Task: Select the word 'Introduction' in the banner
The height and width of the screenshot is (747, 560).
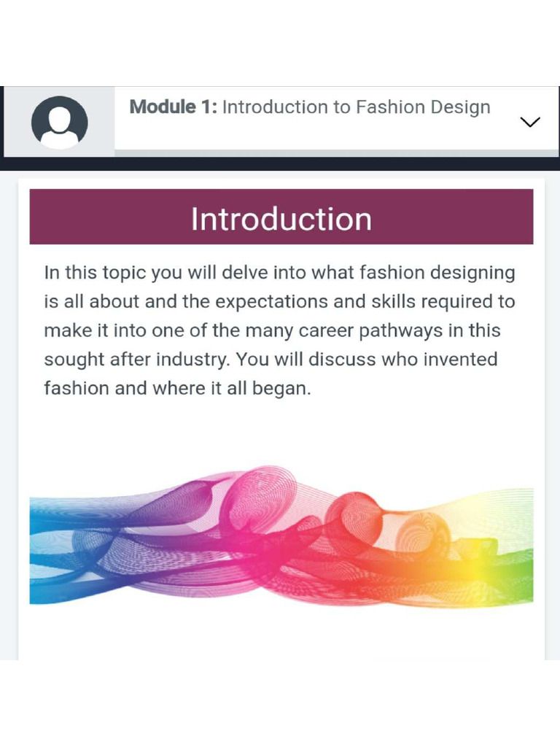Action: click(x=281, y=219)
